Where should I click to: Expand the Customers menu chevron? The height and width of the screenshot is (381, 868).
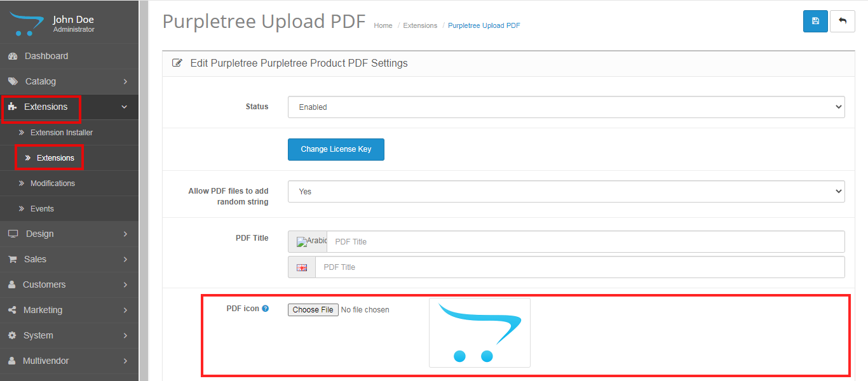(x=125, y=285)
